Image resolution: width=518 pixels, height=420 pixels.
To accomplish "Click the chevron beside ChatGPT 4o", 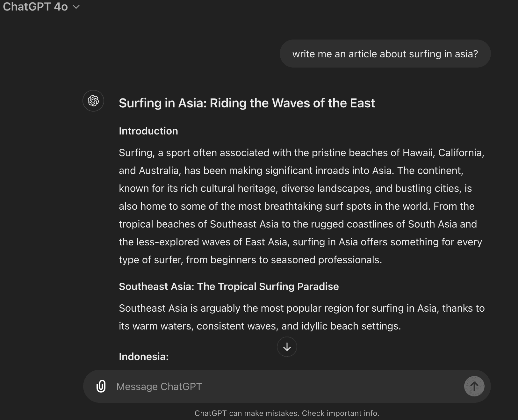I will pyautogui.click(x=76, y=7).
